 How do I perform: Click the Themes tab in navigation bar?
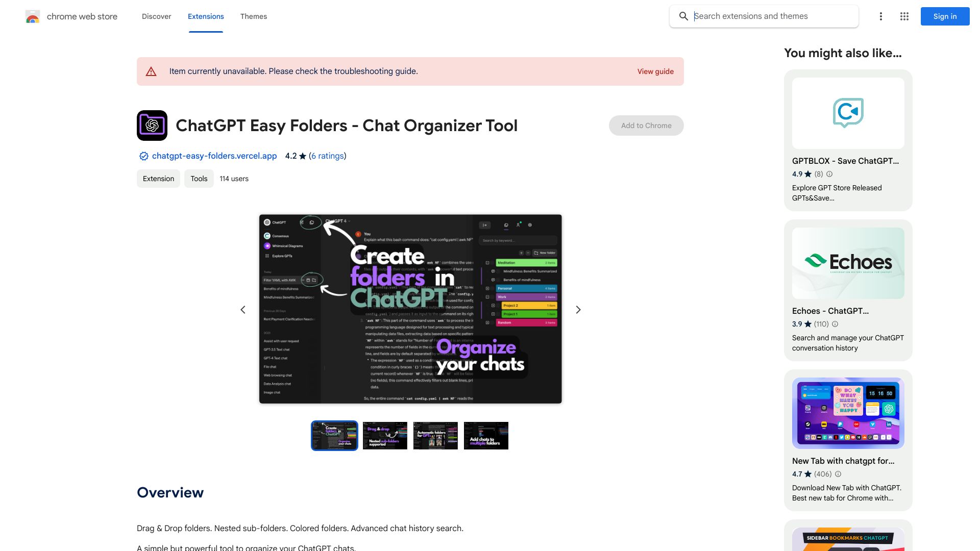pos(254,16)
